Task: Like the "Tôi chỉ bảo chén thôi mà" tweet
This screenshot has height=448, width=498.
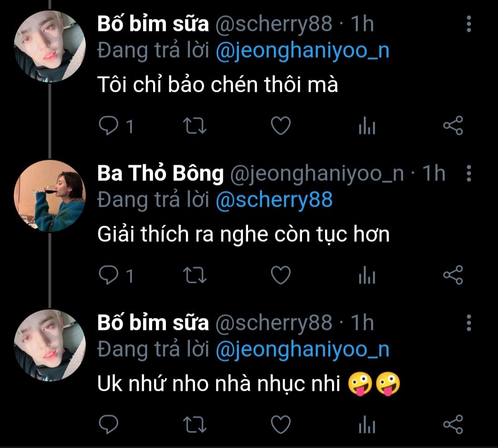Action: click(280, 126)
